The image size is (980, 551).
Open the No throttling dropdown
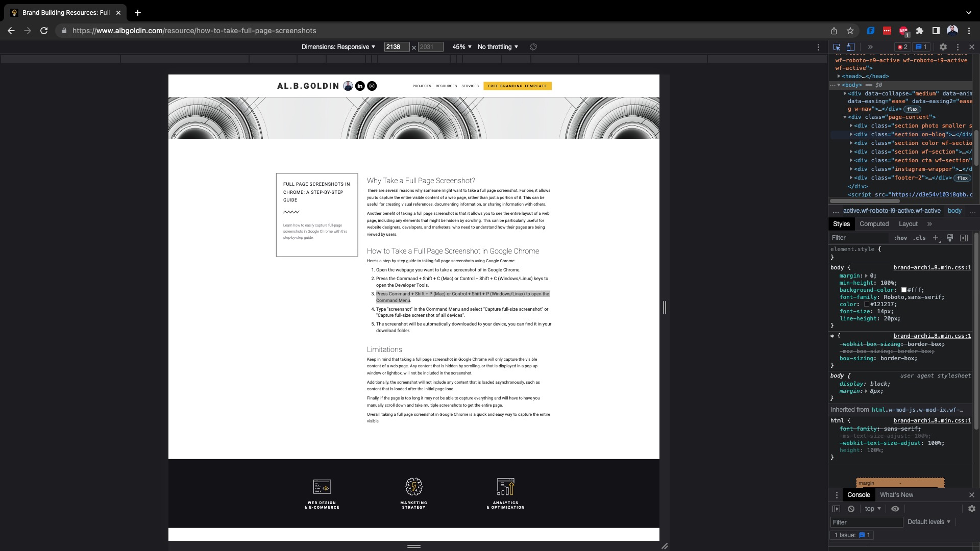tap(498, 47)
